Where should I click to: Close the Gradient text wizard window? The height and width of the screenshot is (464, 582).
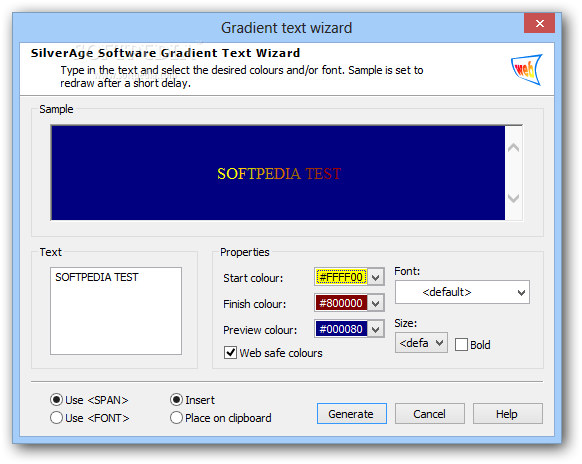pos(539,24)
